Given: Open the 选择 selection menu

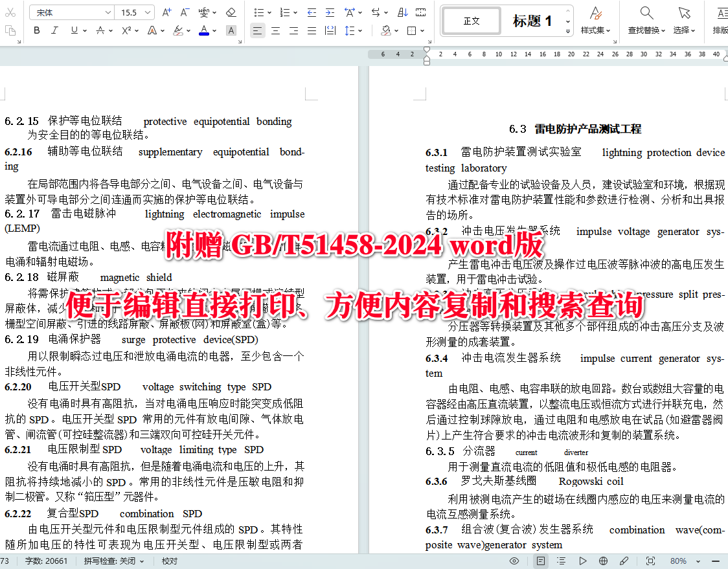Looking at the screenshot, I should (x=685, y=21).
